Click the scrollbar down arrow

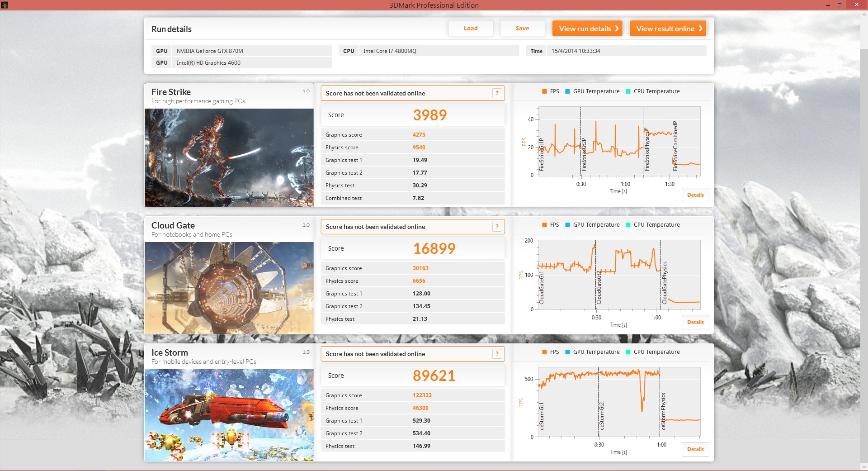pos(864,467)
